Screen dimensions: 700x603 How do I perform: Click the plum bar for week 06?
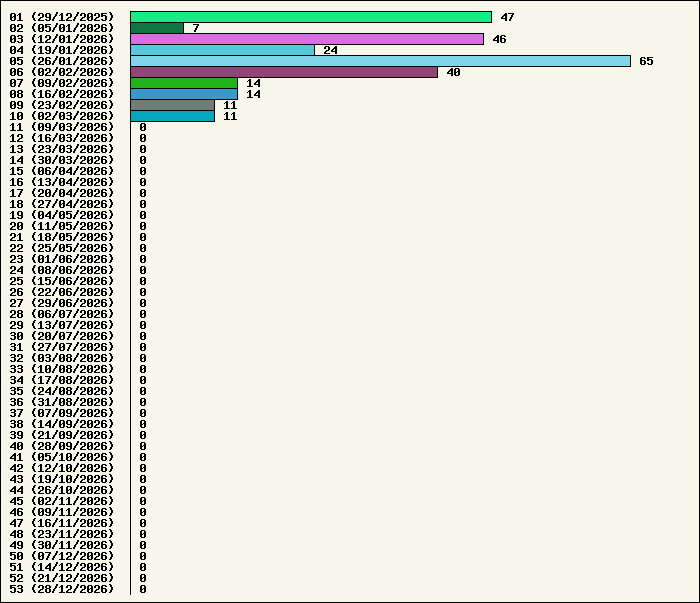click(x=284, y=72)
